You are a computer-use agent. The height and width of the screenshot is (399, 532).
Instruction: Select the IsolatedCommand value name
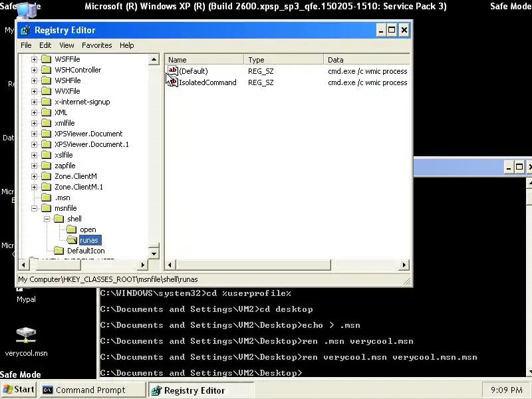pyautogui.click(x=207, y=82)
